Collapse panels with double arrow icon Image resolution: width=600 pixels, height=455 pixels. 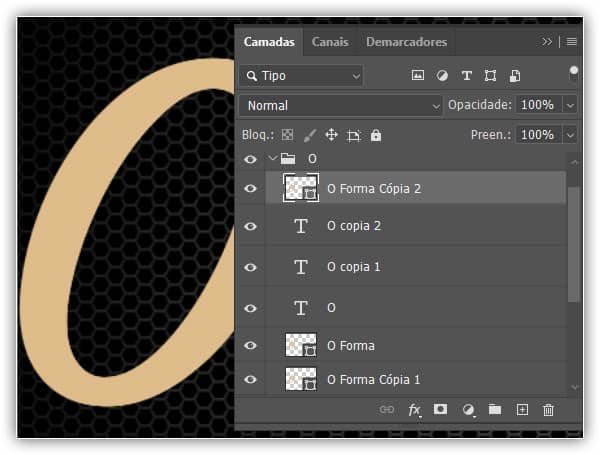click(547, 41)
